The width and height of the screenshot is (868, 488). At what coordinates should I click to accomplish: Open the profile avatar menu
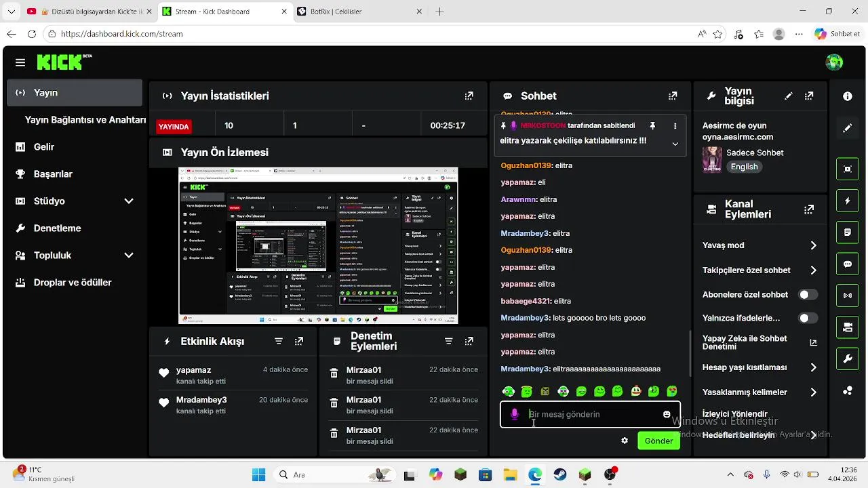point(834,62)
